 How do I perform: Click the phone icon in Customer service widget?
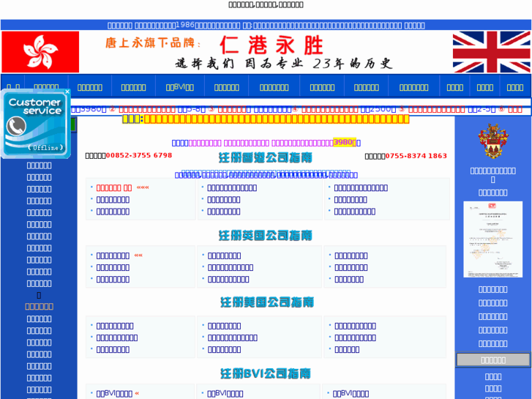pos(16,126)
